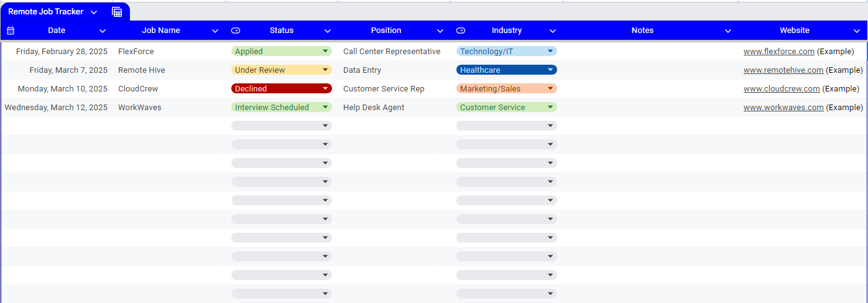Open the Job Name column filter arrow

[x=215, y=30]
